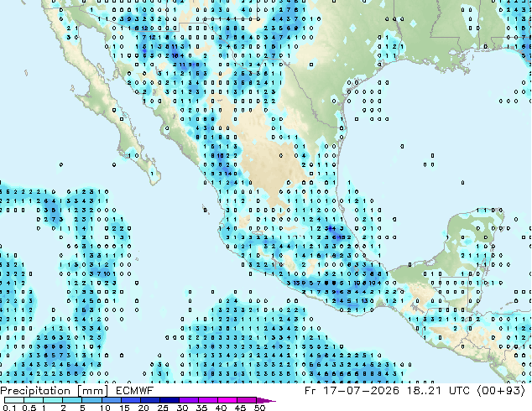Click the legend value '0.5'
The width and height of the screenshot is (532, 411).
[29, 408]
